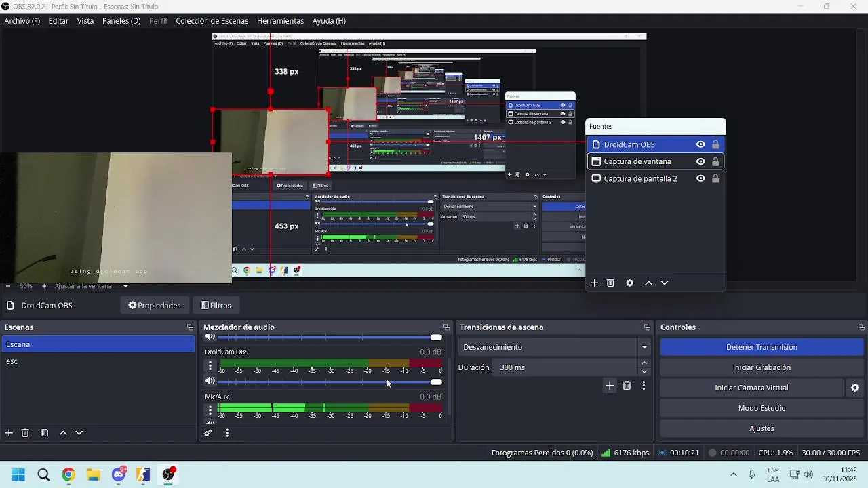Open source properties gear icon in Fuentes
The image size is (868, 488).
coord(630,283)
